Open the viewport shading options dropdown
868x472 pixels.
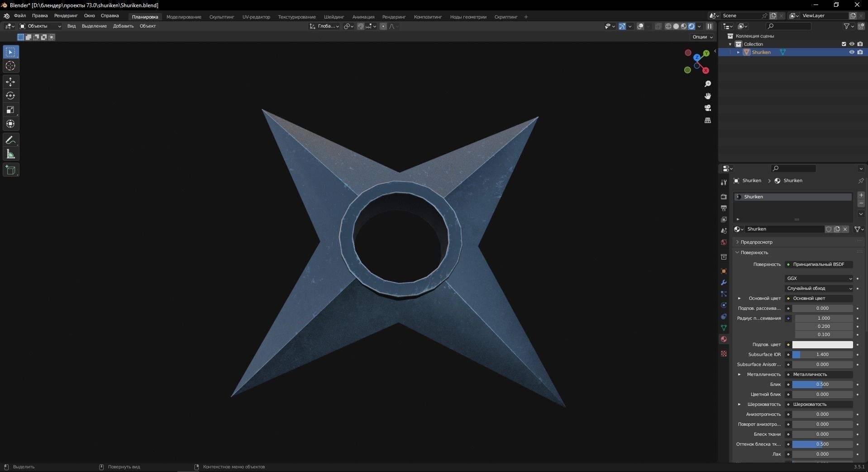coord(700,26)
